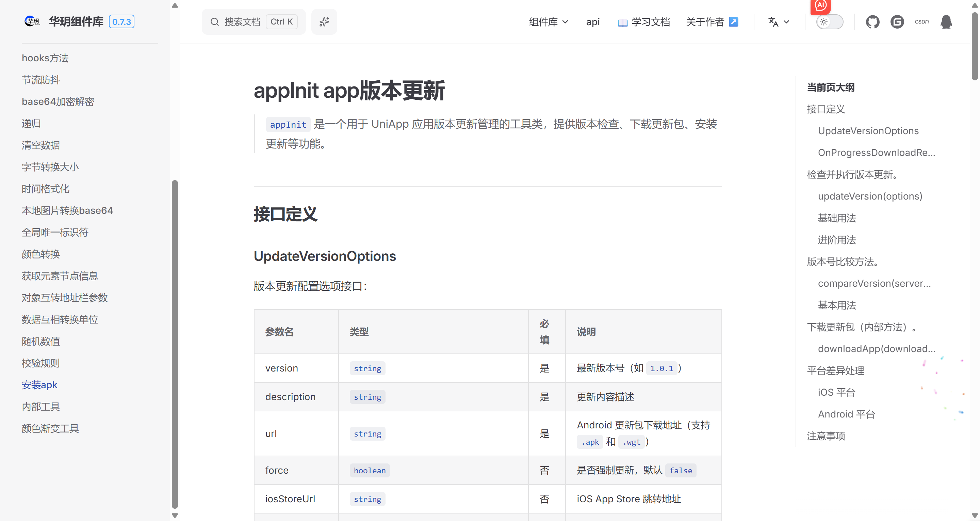Click the 搜索文档 search box
Image resolution: width=980 pixels, height=521 pixels.
pos(254,22)
